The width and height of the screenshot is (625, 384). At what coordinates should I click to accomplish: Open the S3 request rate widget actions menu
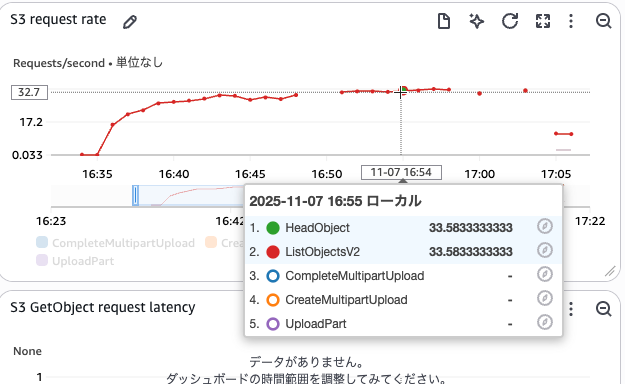pos(571,21)
